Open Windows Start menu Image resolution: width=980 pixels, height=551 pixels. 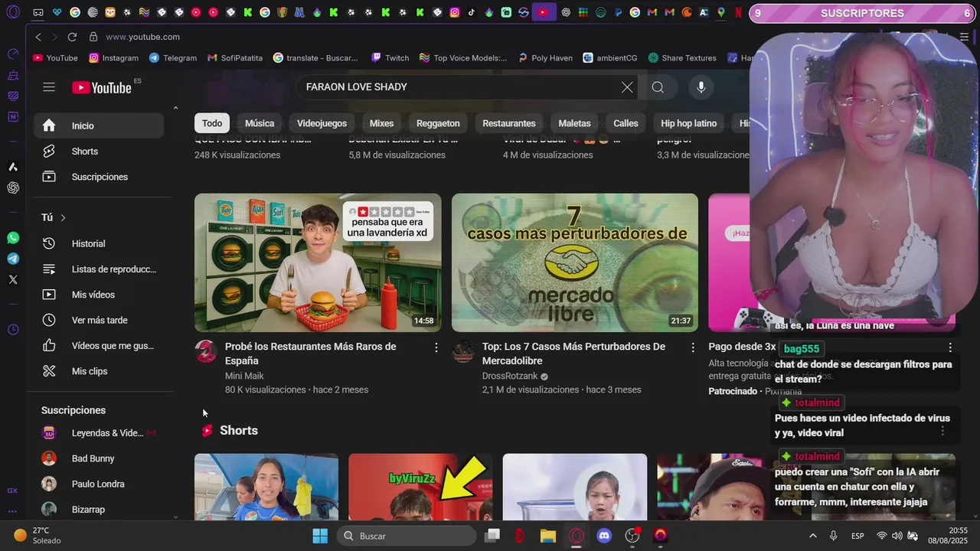(320, 536)
